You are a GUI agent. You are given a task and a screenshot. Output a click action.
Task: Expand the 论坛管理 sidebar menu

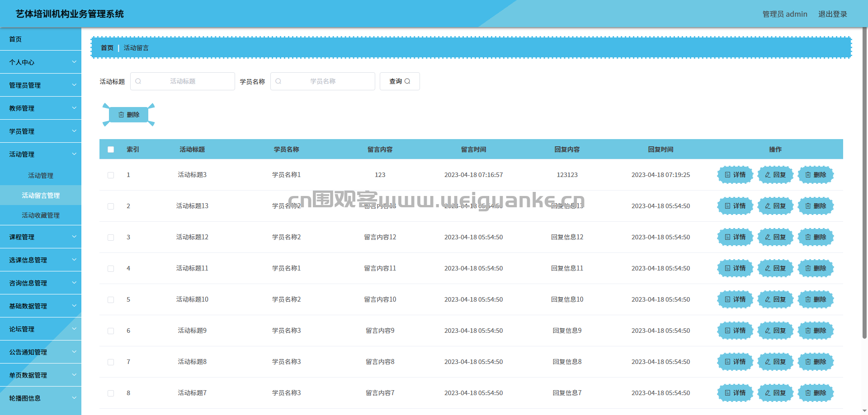[x=41, y=329]
